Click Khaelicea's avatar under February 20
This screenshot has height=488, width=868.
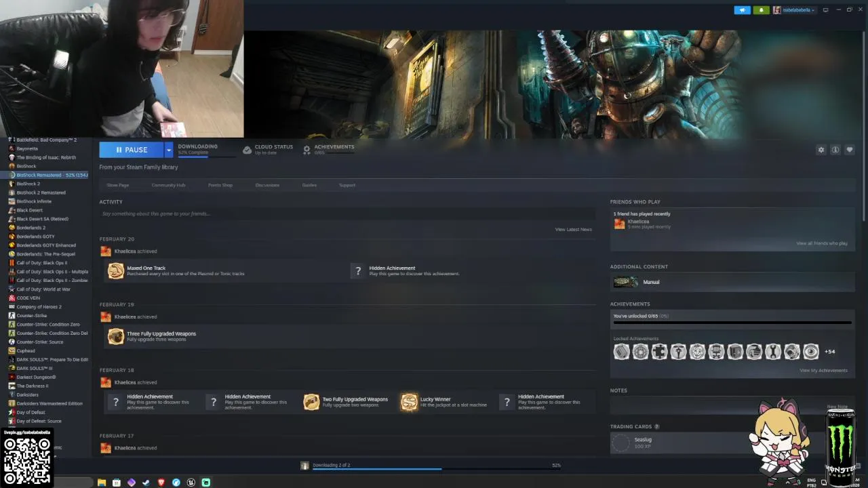(105, 251)
